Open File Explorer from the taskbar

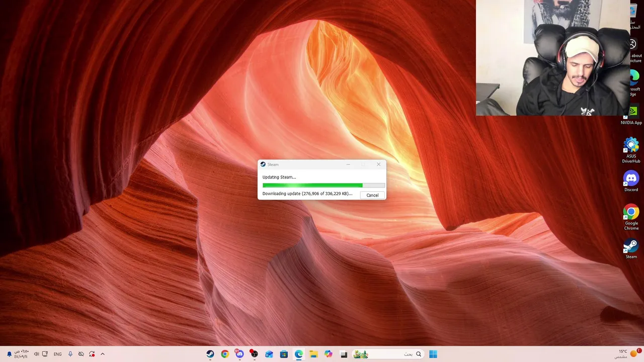click(313, 354)
